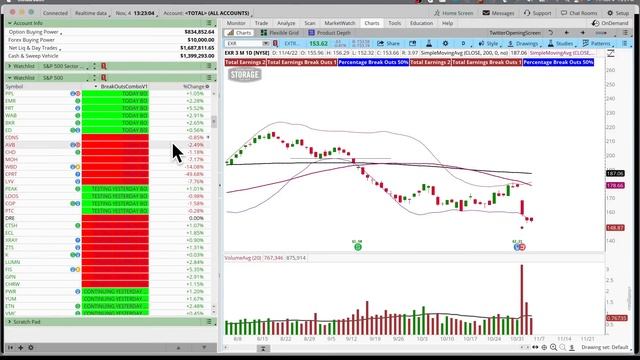
Task: Sort by the BreakOutsComboV1 column header
Action: 124,87
